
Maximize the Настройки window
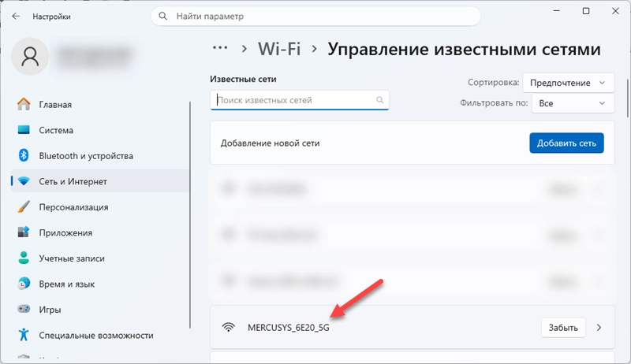[586, 11]
